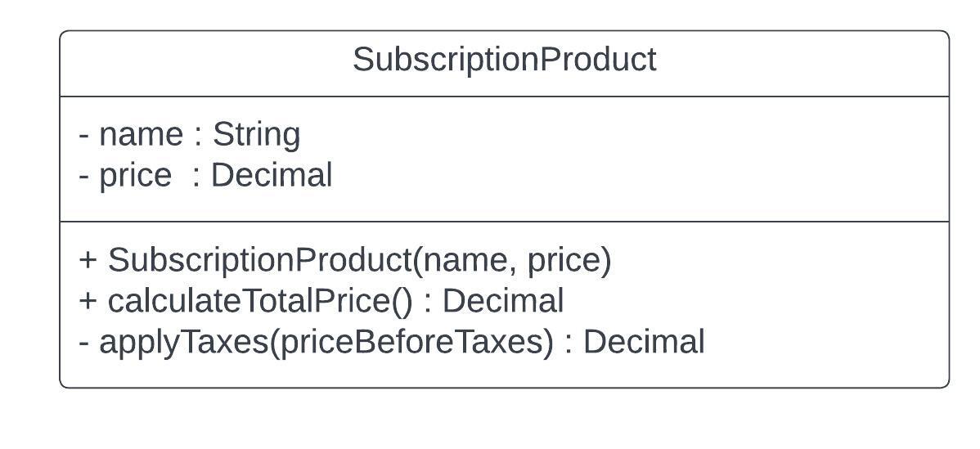Click the plus marker before calculateTotalPrice
Viewport: 980px width, 449px height.
(x=88, y=302)
